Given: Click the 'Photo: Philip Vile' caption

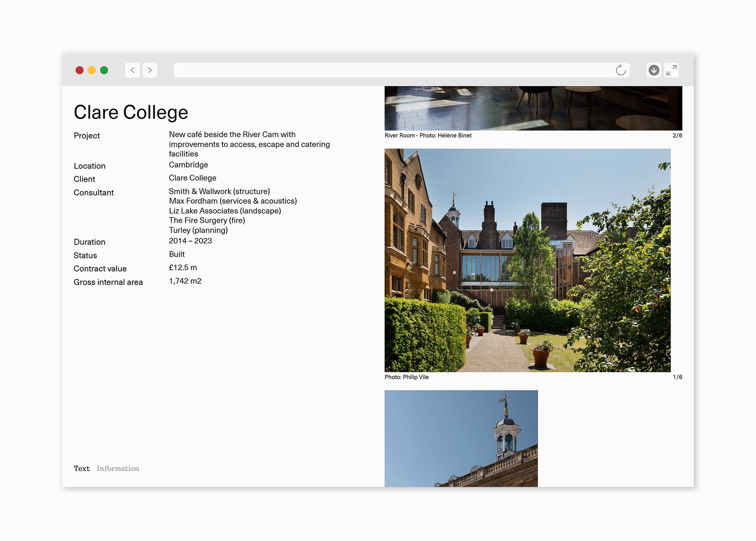Looking at the screenshot, I should pos(406,377).
